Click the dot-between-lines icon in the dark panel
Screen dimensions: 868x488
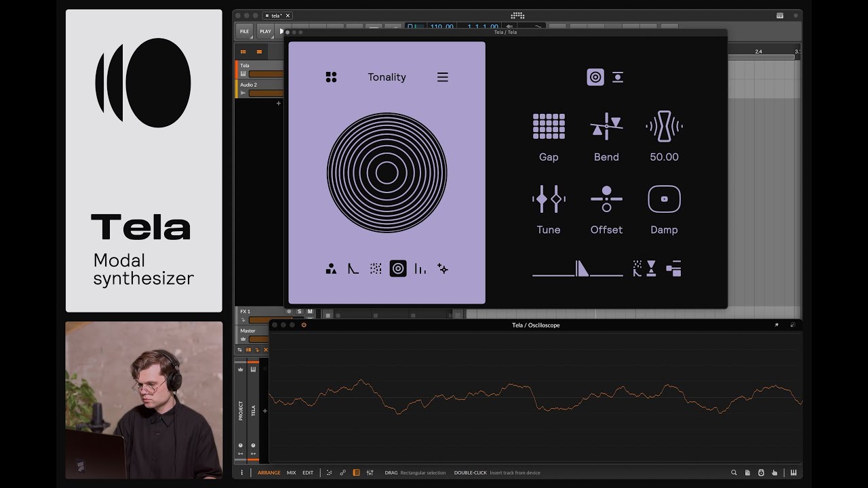click(x=618, y=77)
